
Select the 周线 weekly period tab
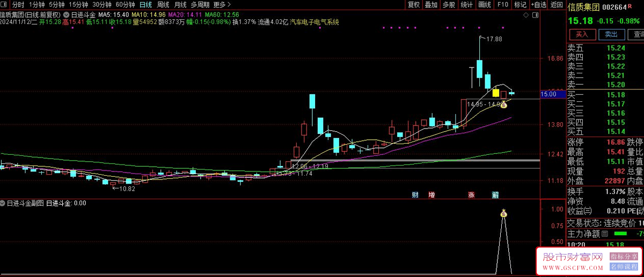click(x=163, y=5)
